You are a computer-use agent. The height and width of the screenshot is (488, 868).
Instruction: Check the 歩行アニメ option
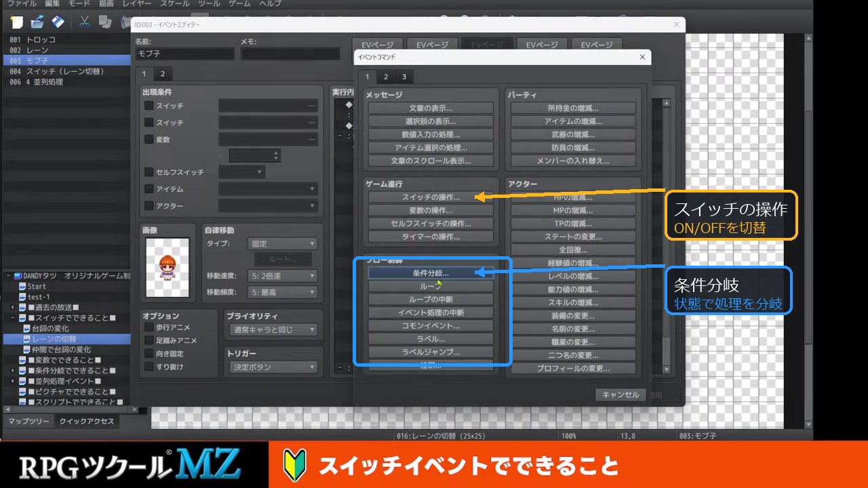pos(149,328)
